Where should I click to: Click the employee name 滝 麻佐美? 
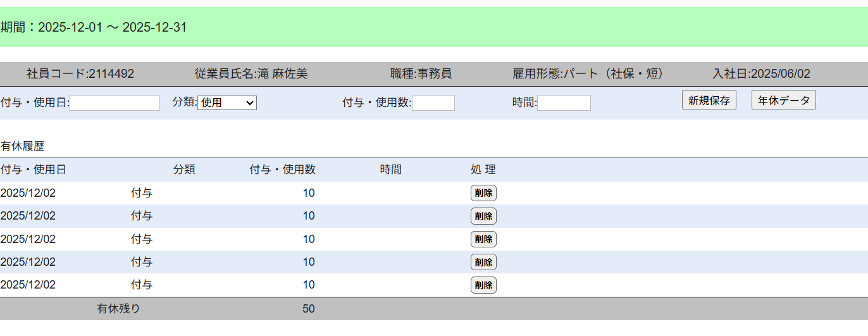tap(251, 74)
